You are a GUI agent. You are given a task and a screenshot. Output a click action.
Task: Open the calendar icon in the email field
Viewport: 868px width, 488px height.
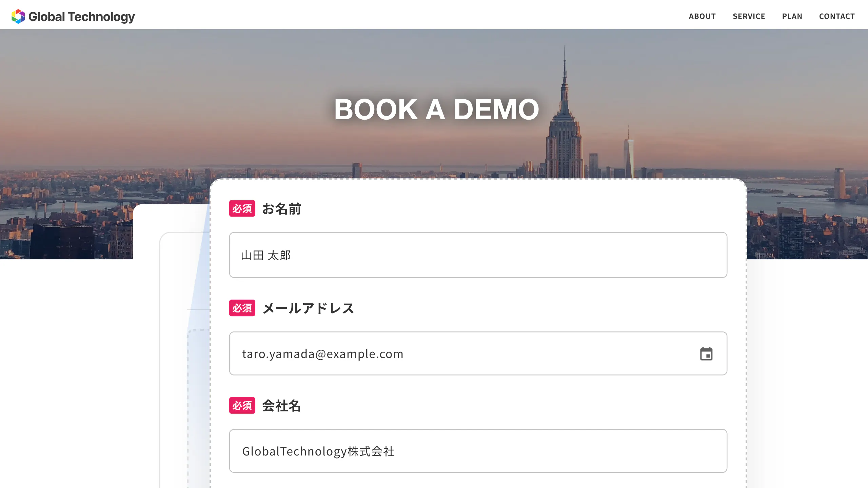point(707,353)
